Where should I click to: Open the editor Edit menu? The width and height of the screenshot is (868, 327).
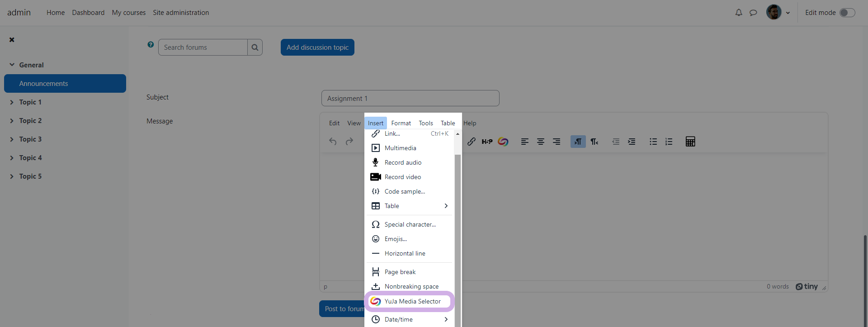334,123
